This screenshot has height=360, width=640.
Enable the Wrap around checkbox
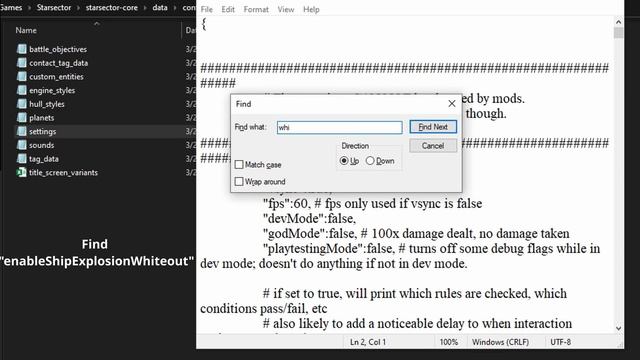pos(239,181)
